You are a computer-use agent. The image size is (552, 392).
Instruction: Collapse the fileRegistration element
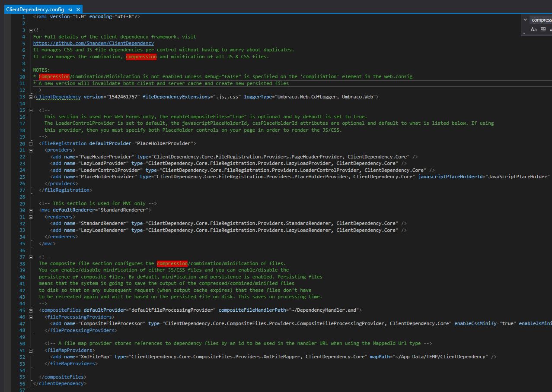[31, 143]
